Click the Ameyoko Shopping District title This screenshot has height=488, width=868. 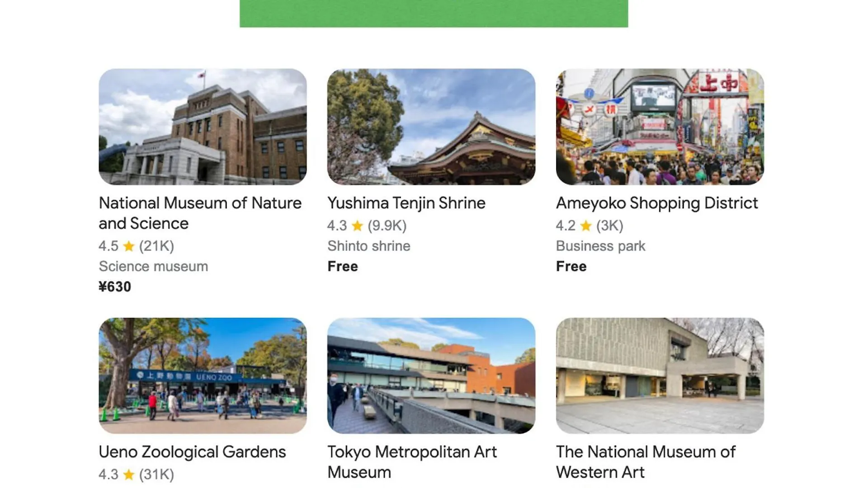(656, 203)
